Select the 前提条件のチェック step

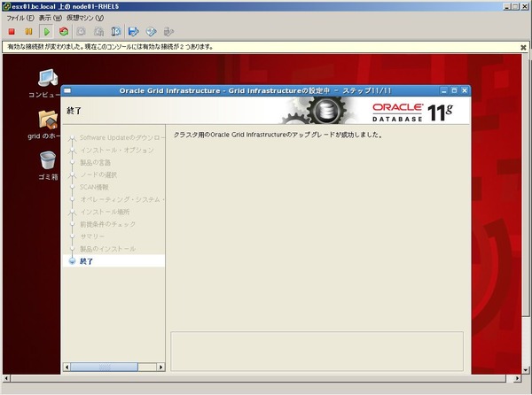[107, 224]
